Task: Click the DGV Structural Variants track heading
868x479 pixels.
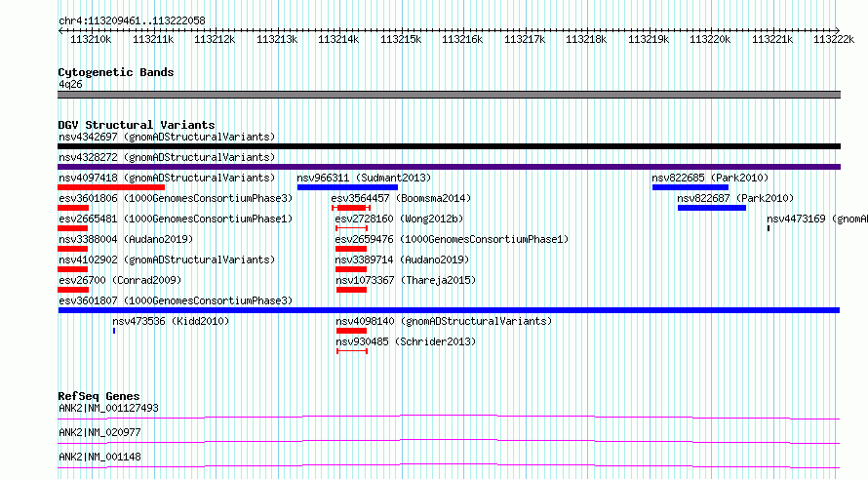Action: [137, 125]
